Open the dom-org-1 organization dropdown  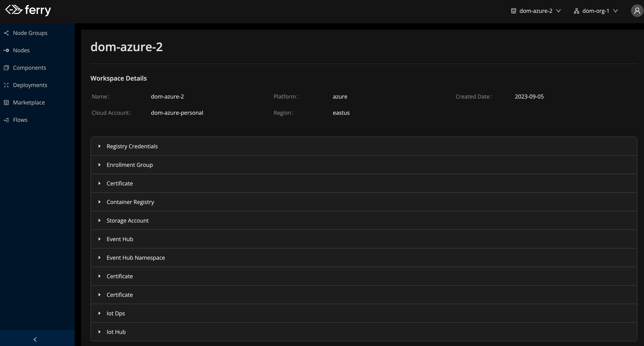(x=596, y=11)
